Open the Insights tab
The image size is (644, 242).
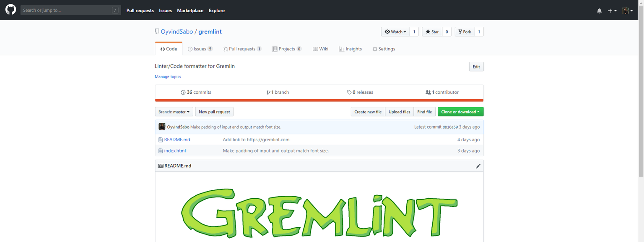pos(351,49)
